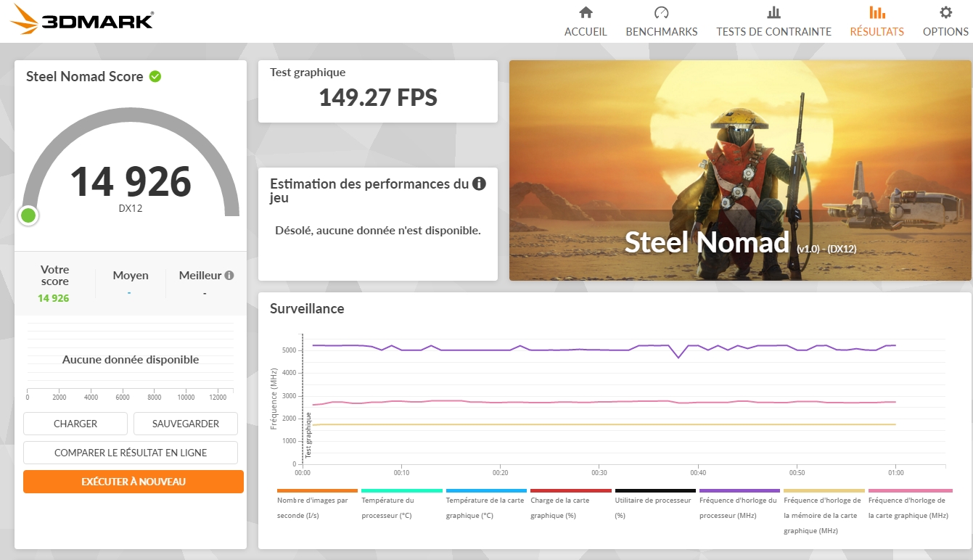
Task: Open the Résultats bar chart icon
Action: [876, 12]
